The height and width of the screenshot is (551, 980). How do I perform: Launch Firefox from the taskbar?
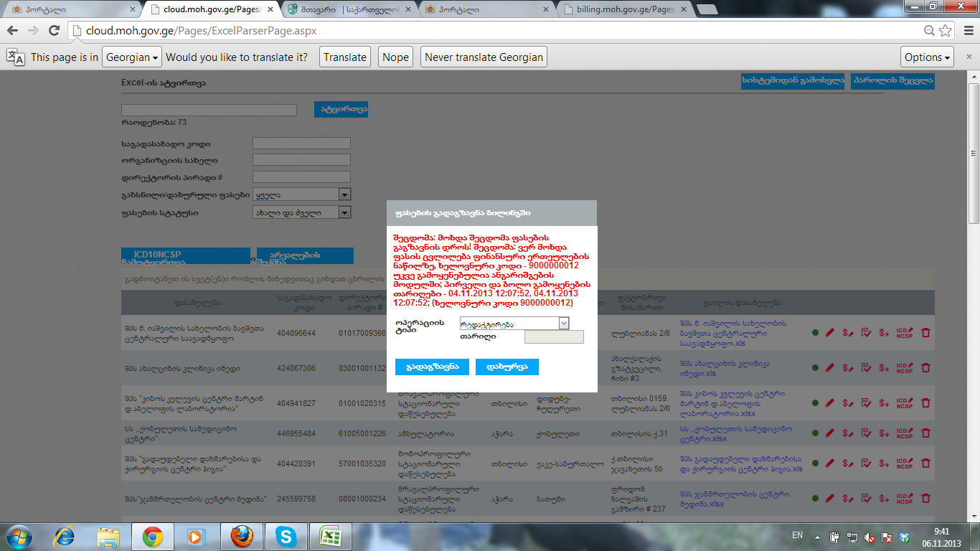(242, 536)
